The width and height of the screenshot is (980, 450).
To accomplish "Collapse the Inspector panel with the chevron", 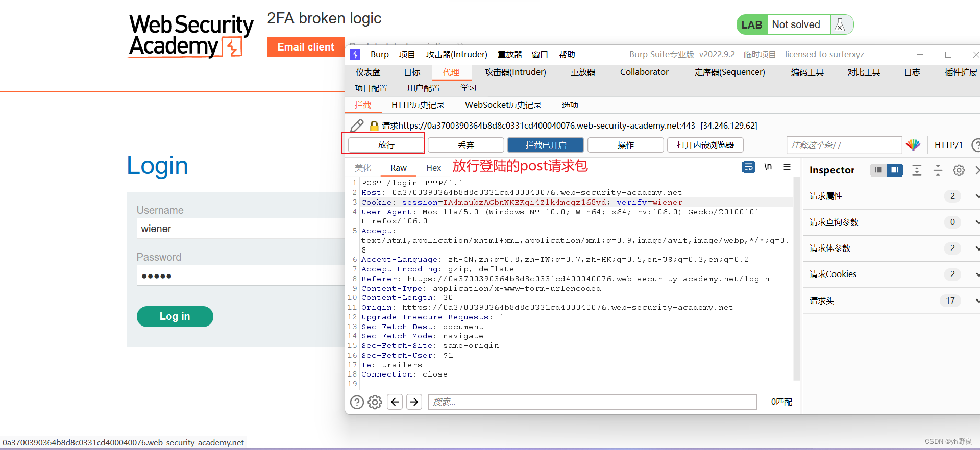I will pyautogui.click(x=976, y=170).
